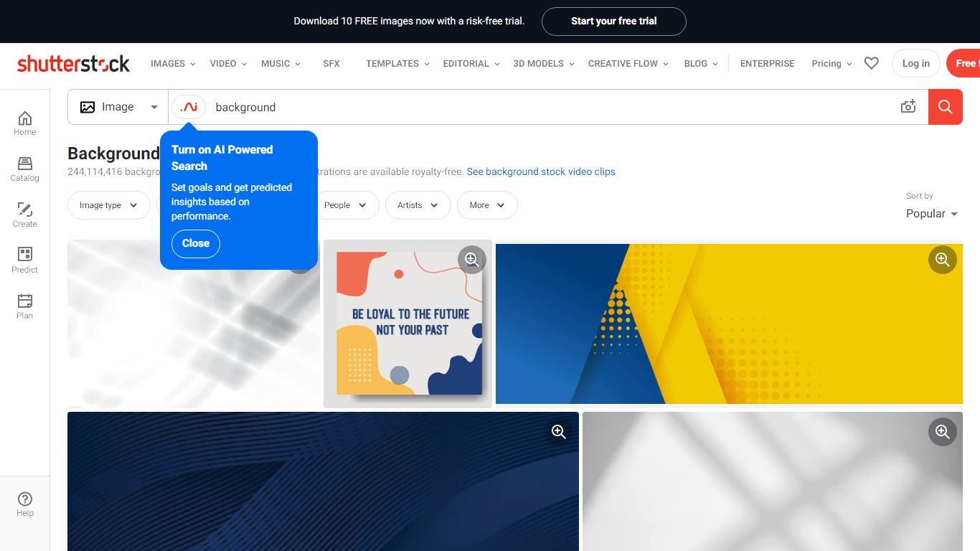
Task: Open the Catalog sidebar icon
Action: [24, 169]
